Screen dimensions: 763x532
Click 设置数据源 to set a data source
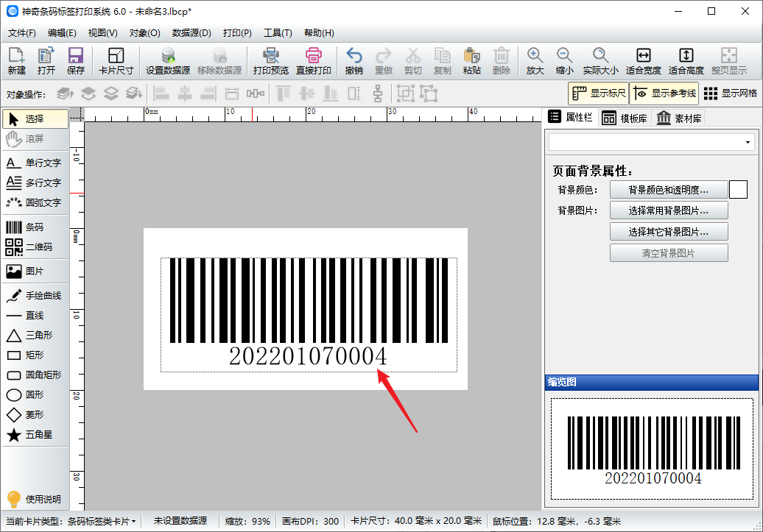point(168,61)
